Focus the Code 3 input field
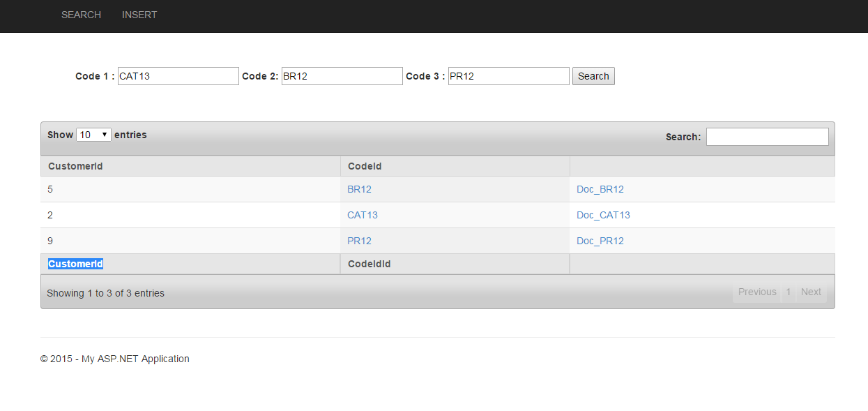868x411 pixels. point(508,76)
